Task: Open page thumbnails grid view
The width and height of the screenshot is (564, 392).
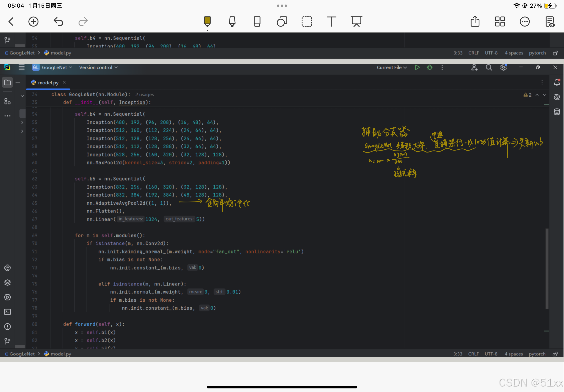Action: point(500,22)
